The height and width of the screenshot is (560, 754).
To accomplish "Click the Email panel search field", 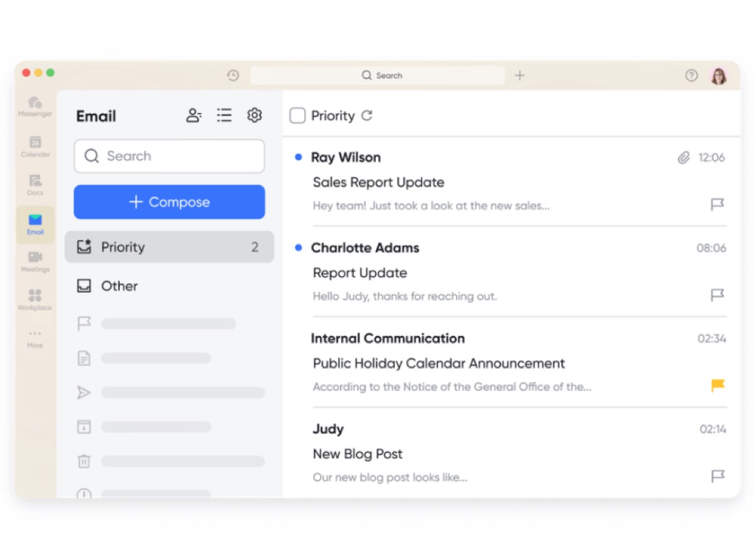I will [x=169, y=156].
